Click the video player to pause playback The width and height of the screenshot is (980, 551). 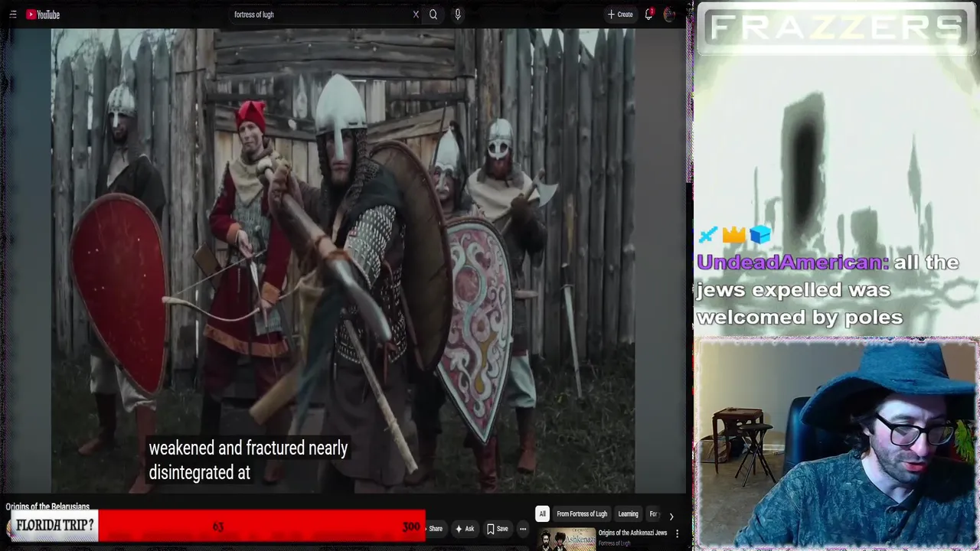pos(343,260)
